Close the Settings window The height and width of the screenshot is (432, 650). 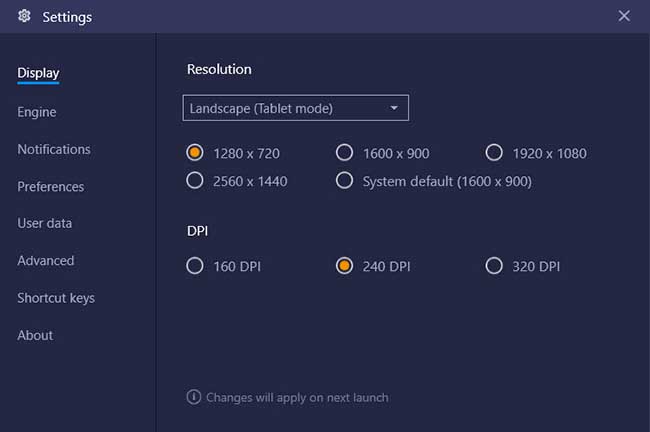(624, 16)
